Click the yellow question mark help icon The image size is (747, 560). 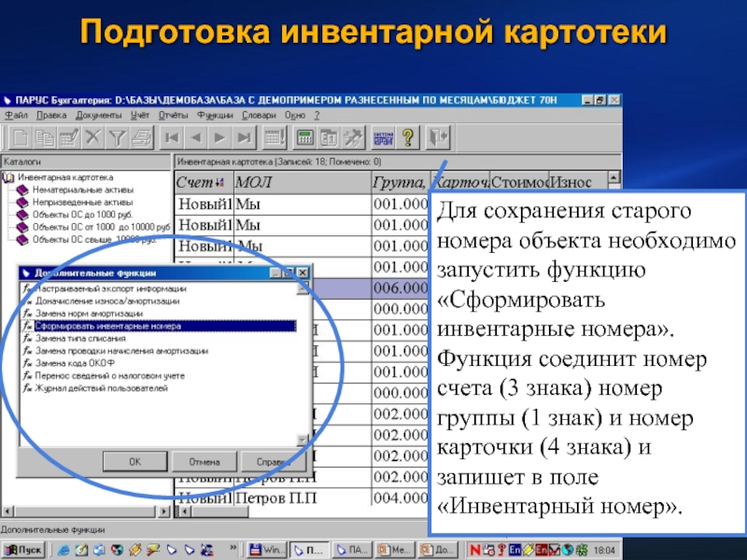(407, 138)
